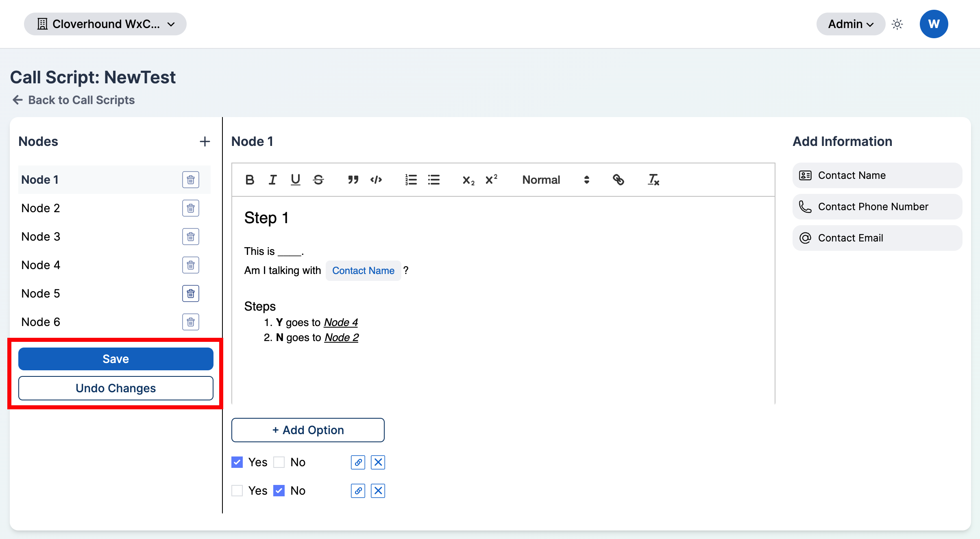Image resolution: width=980 pixels, height=539 pixels.
Task: Apply underline formatting
Action: click(295, 180)
